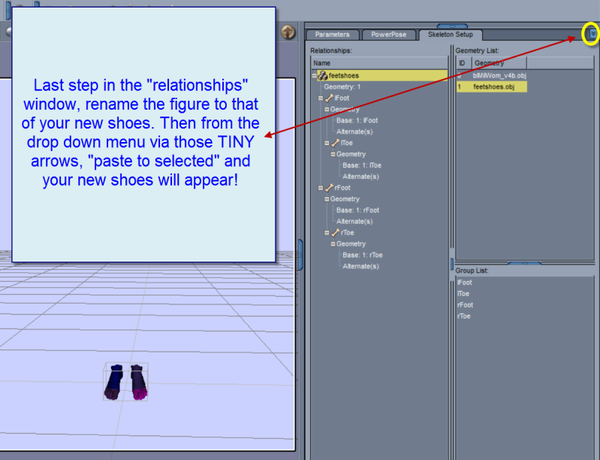Select lFoot in the Group List
This screenshot has height=460, width=600.
point(465,282)
